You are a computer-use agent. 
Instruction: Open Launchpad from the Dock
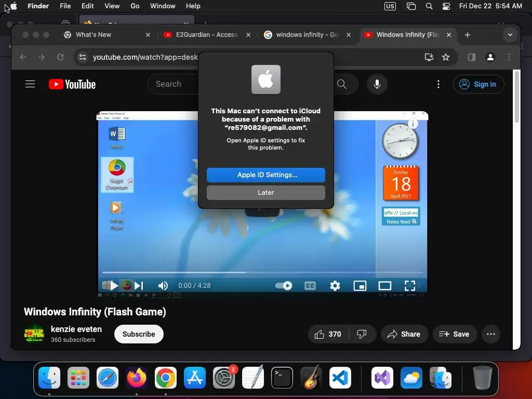point(78,378)
